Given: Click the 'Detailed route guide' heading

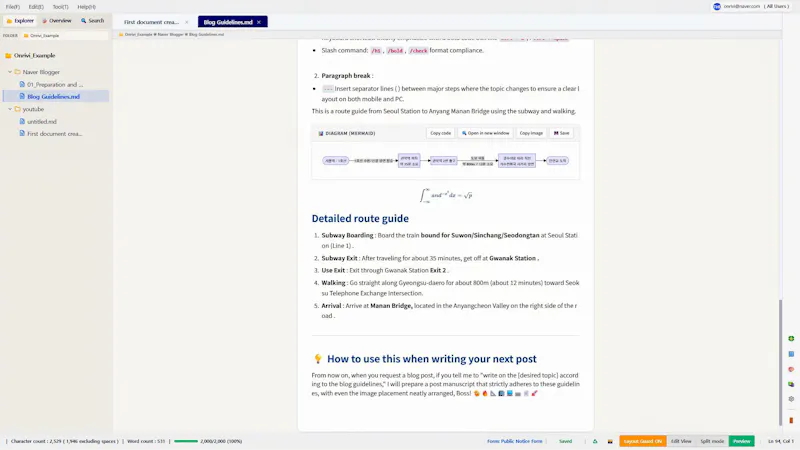Looking at the screenshot, I should (360, 218).
